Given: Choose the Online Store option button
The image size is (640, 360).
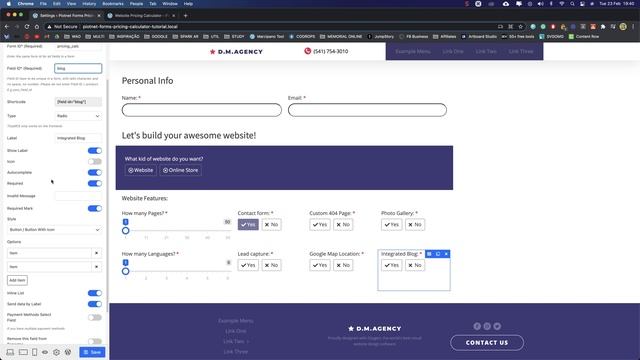Looking at the screenshot, I should click(x=180, y=170).
